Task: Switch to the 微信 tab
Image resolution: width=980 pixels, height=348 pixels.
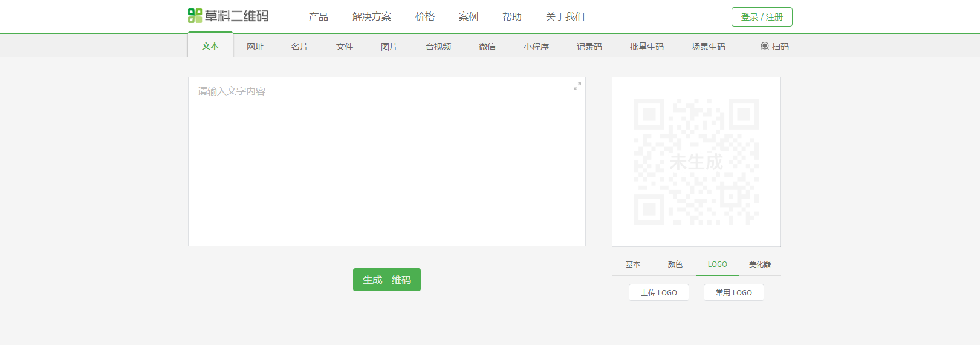Action: tap(487, 46)
